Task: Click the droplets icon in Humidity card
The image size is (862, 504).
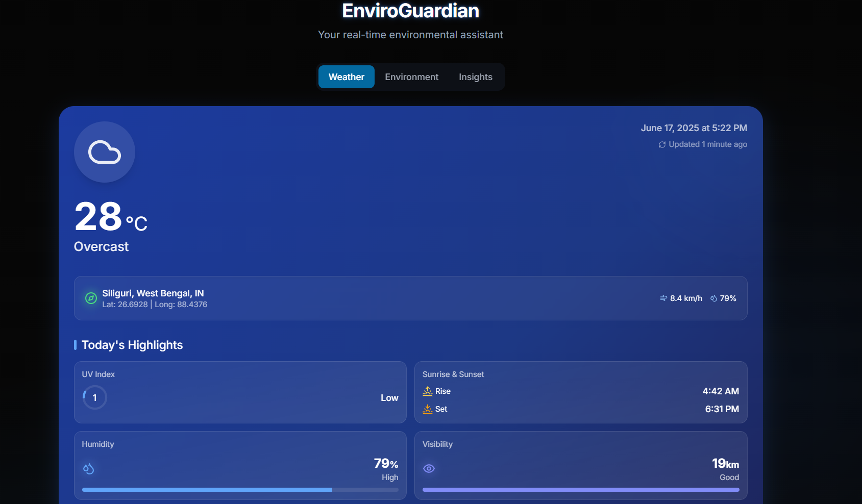Action: point(88,468)
